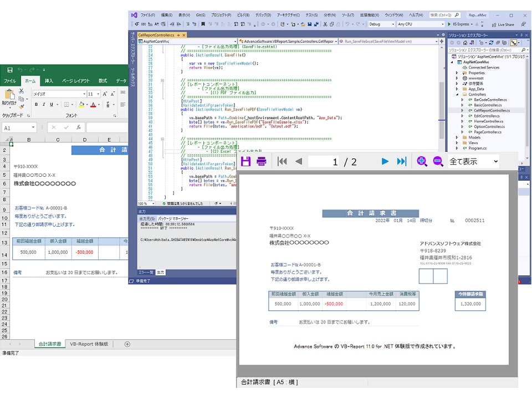Click the Solution Explorer refresh sync icon
532x399 pixels.
coord(491,43)
